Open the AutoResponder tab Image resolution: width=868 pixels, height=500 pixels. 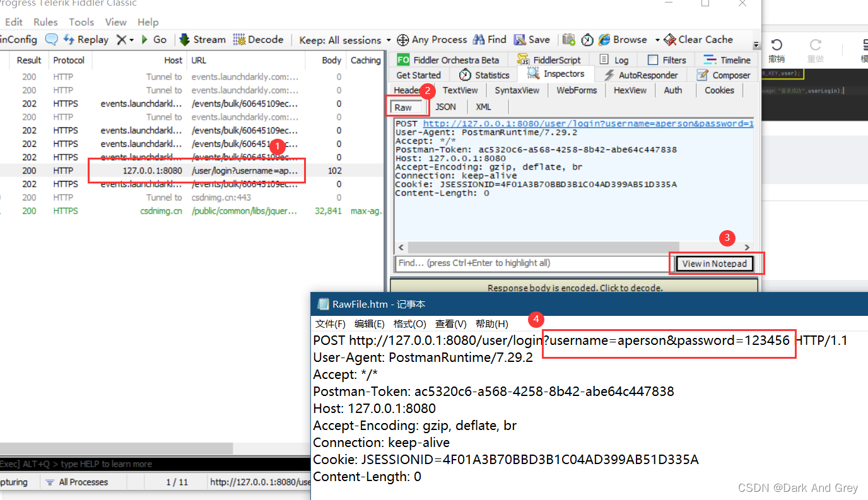pos(642,75)
